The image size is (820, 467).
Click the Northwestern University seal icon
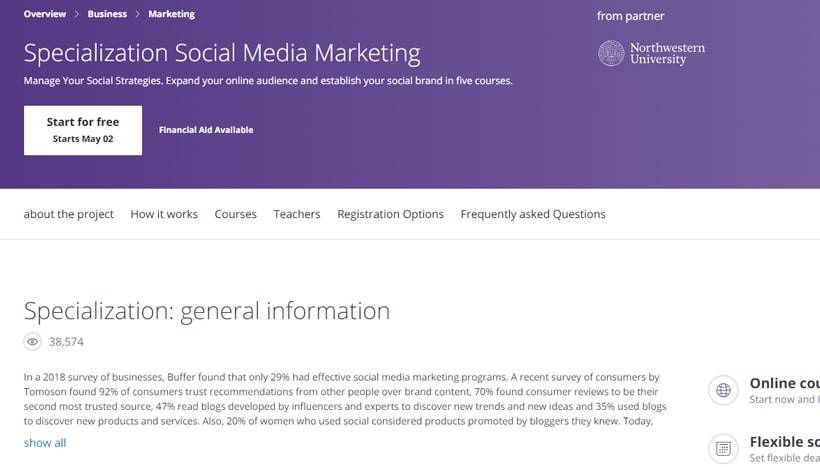(611, 53)
